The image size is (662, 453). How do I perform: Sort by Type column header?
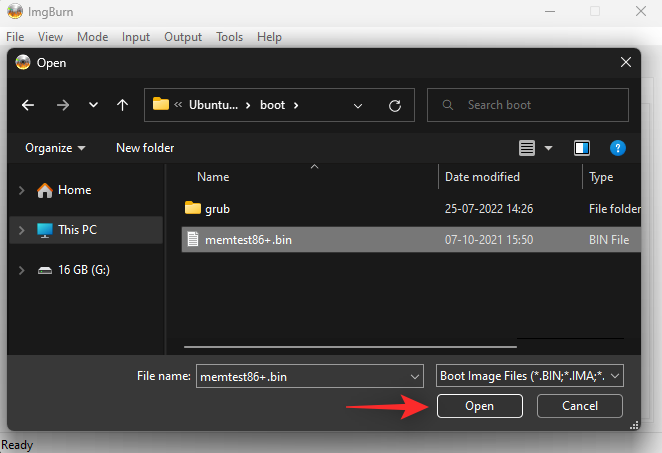(x=601, y=177)
